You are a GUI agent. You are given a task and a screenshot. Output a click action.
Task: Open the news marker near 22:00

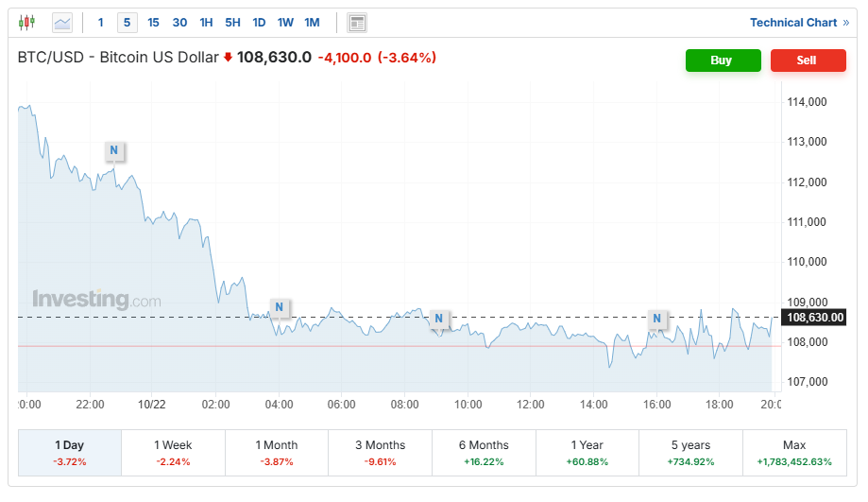point(113,150)
